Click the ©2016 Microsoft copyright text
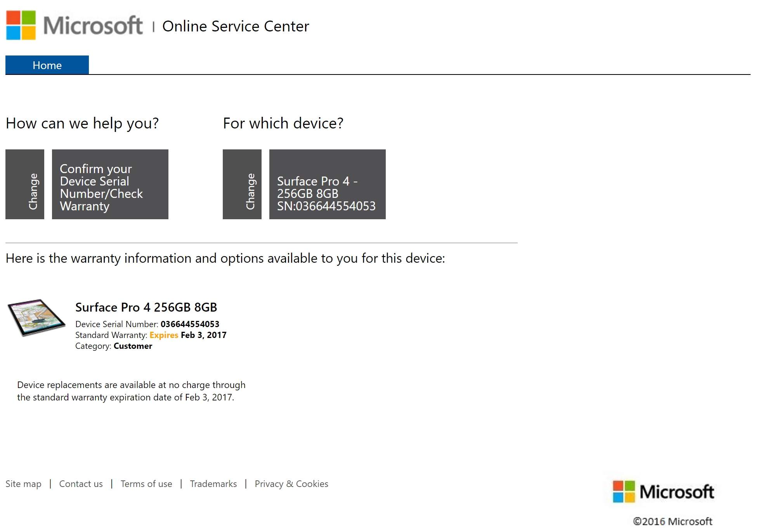Viewport: 782px width, 532px height. (673, 521)
